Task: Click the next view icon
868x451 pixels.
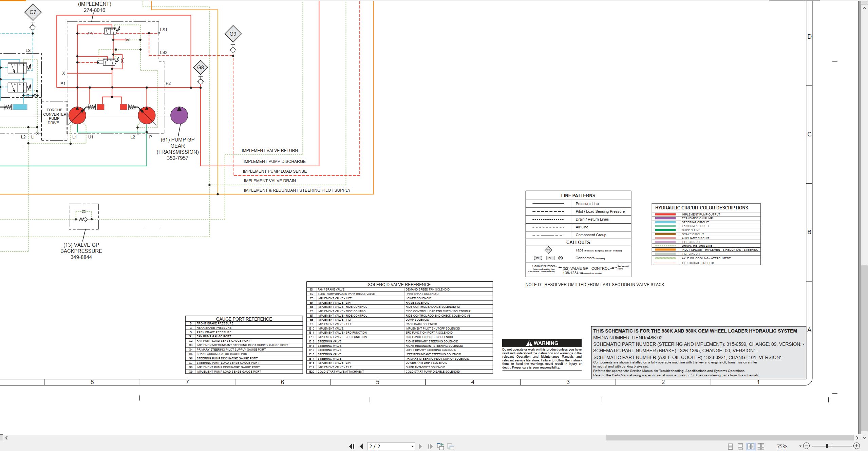Action: click(451, 446)
